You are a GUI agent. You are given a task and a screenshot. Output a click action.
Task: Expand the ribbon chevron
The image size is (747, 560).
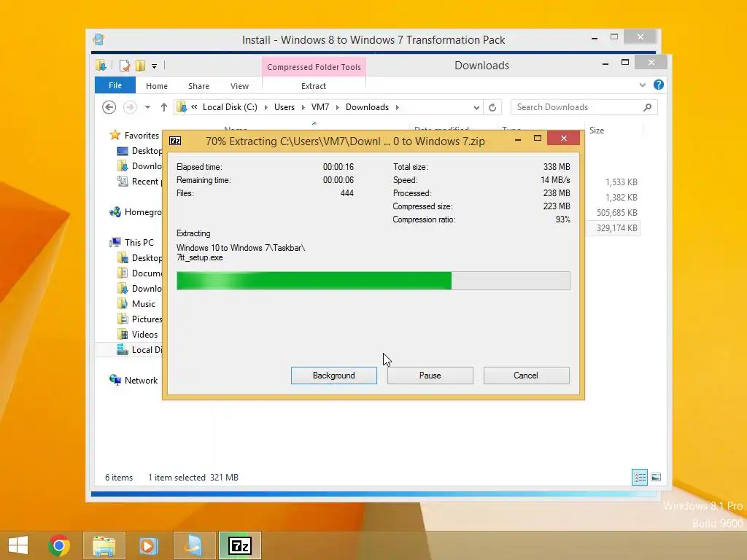click(642, 85)
